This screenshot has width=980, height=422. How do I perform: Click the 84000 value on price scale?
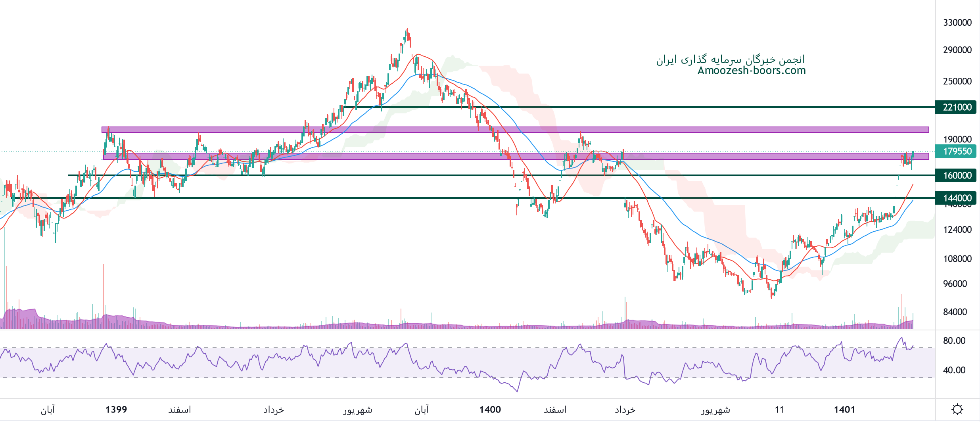tap(955, 312)
